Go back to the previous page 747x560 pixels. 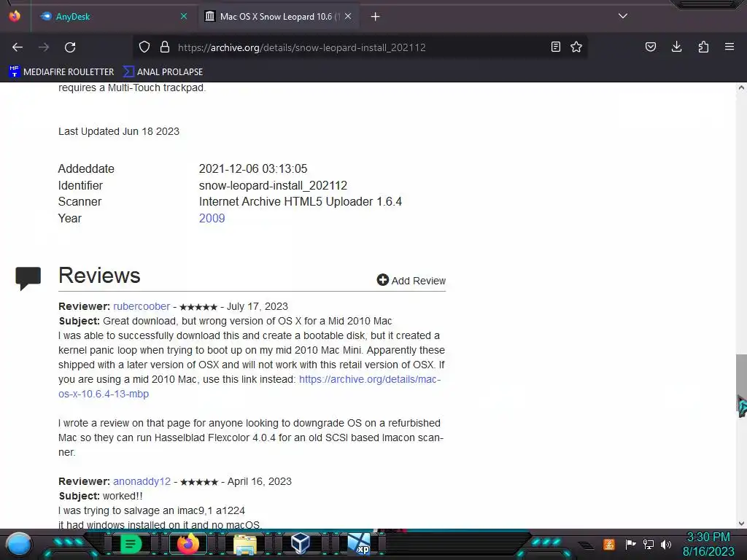pyautogui.click(x=18, y=47)
